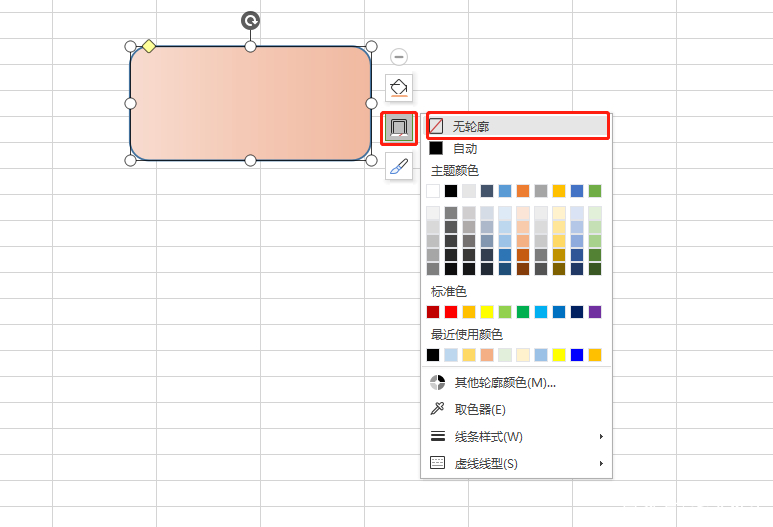Pick black in recently used colors

433,355
